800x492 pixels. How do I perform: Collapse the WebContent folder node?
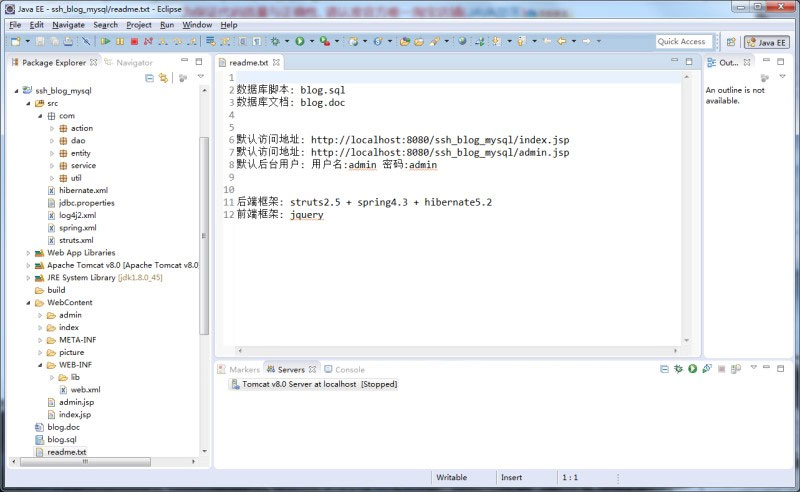(x=28, y=303)
